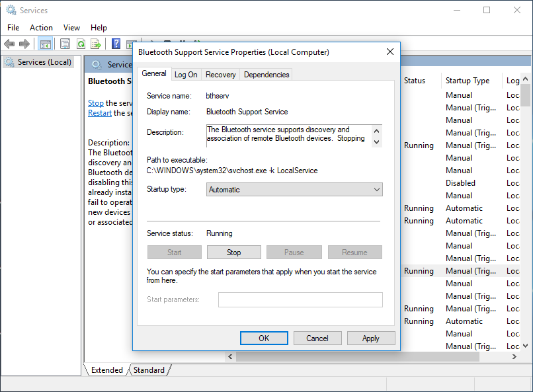Click the Export List toolbar icon

(x=95, y=44)
